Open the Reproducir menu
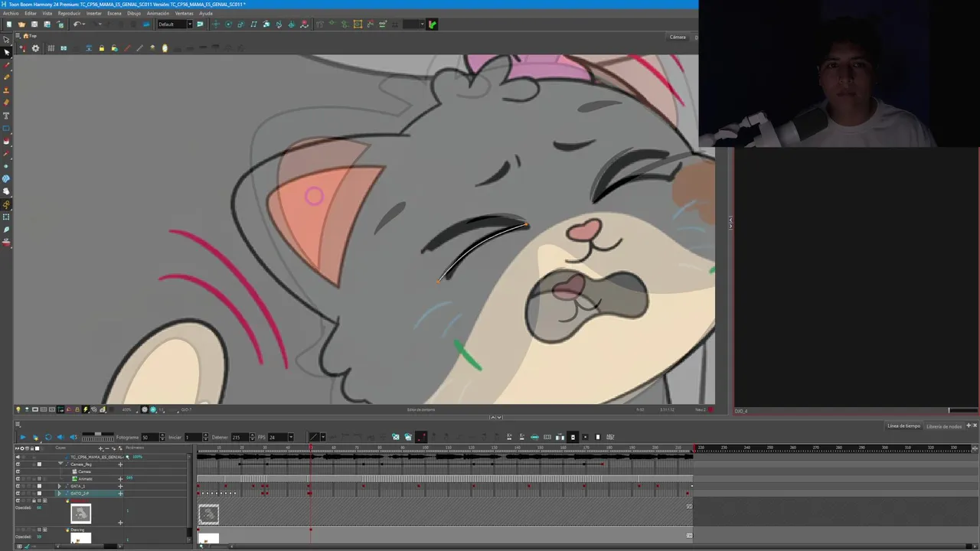This screenshot has width=980, height=551. pos(69,13)
